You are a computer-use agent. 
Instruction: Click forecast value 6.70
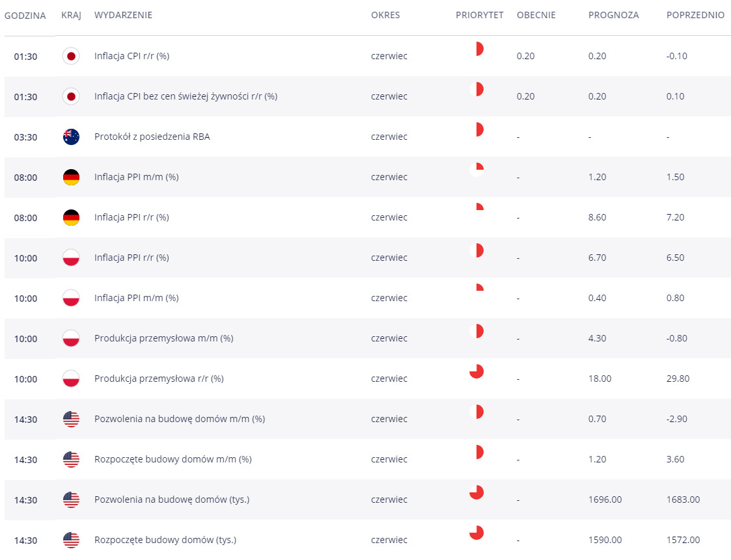click(597, 258)
